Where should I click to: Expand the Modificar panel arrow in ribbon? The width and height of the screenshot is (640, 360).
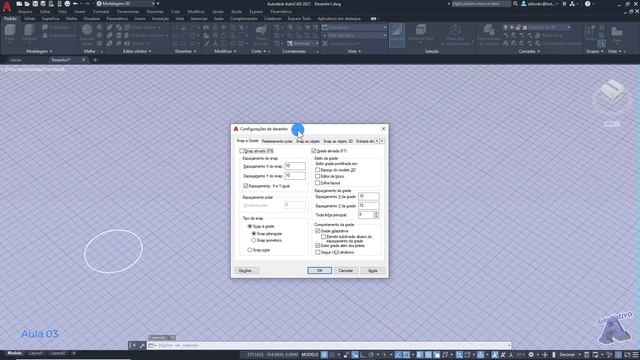click(236, 51)
